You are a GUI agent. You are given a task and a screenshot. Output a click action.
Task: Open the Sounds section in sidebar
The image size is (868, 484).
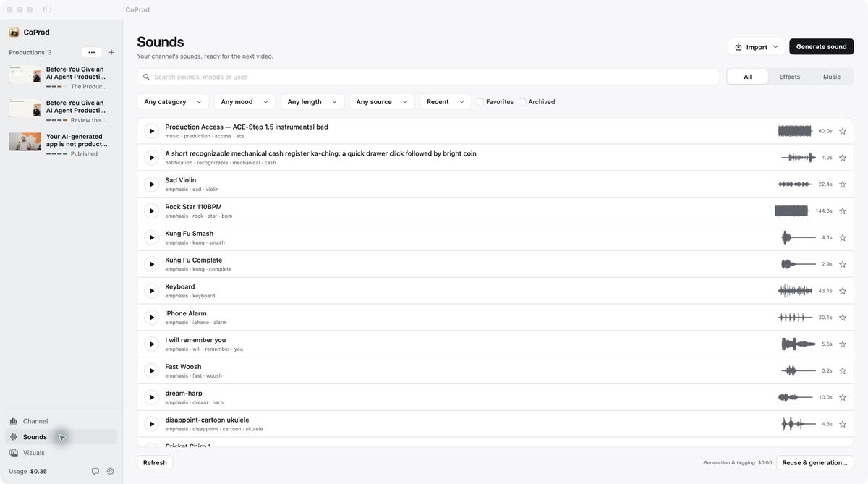[61, 437]
